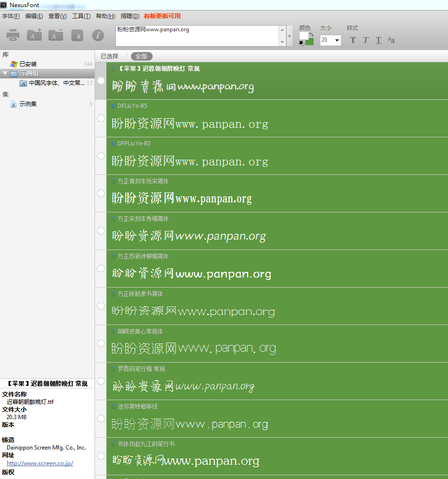
Task: Click the font type icon beside 胡晓波美心常规体
Action: [x=113, y=331]
